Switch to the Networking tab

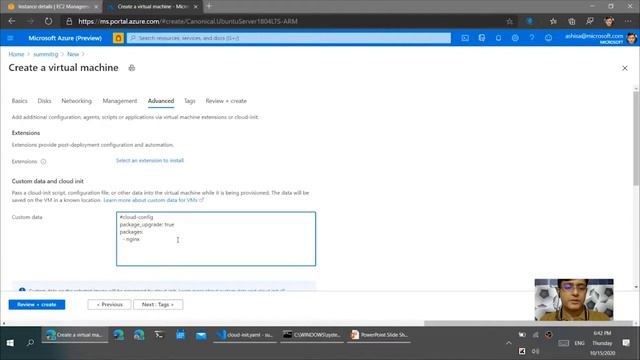pos(77,101)
